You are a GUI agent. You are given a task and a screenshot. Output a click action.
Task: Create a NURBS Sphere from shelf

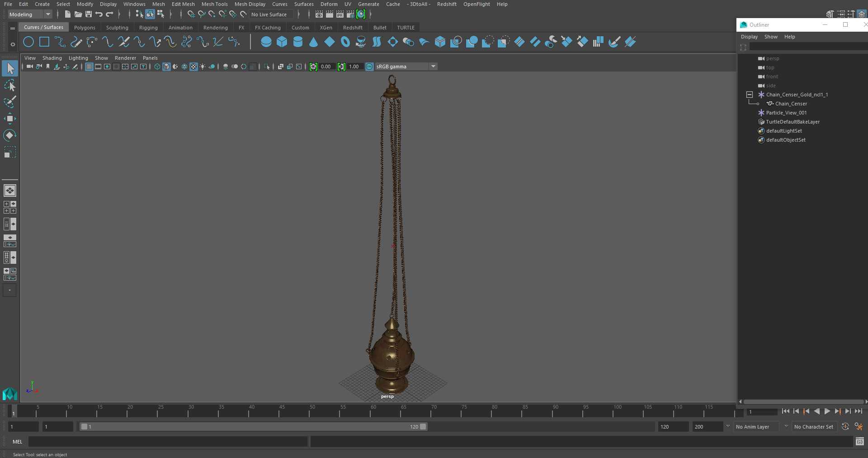pyautogui.click(x=266, y=42)
